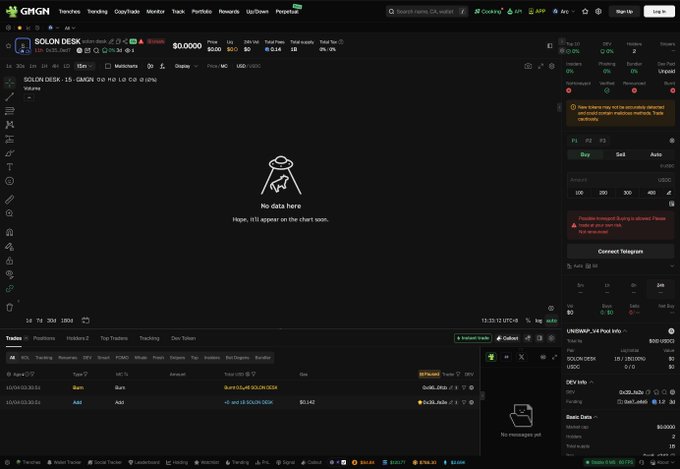The image size is (680, 469).
Task: Select the text annotation tool in chart sidebar
Action: (x=10, y=167)
